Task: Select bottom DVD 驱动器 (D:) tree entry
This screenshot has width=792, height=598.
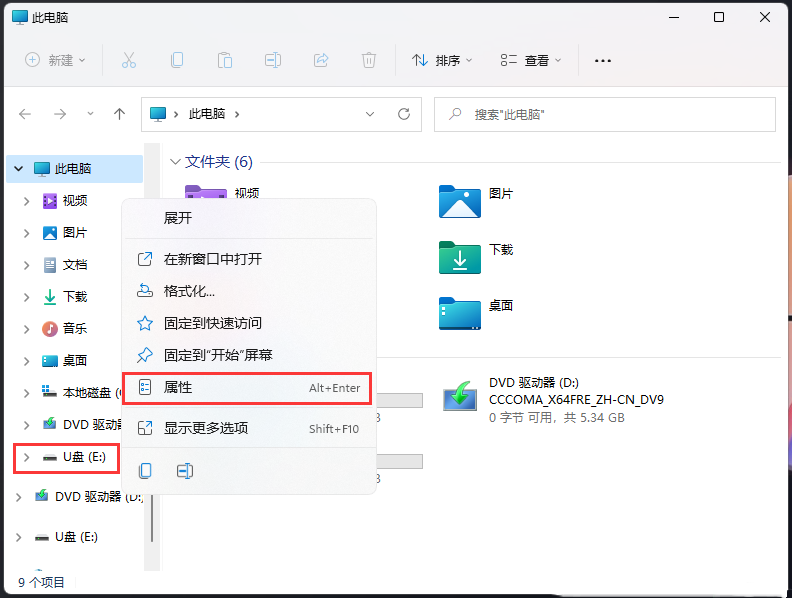Action: 99,496
